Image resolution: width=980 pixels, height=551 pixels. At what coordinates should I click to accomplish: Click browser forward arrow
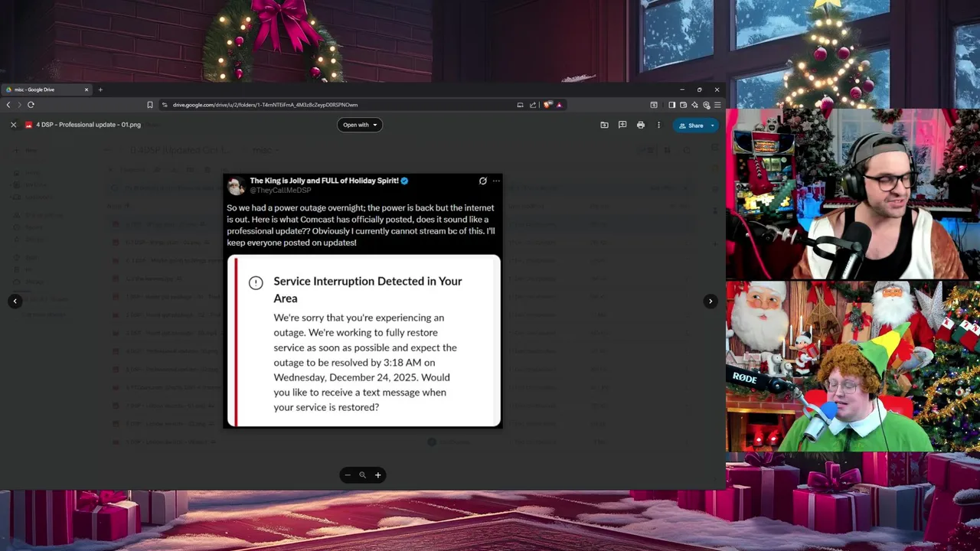tap(19, 105)
